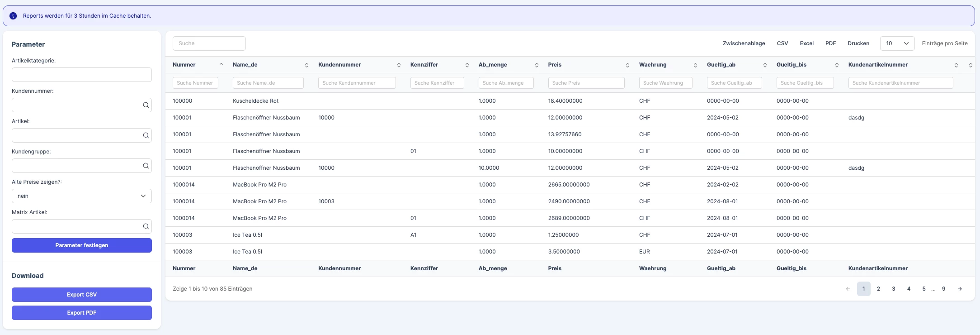The image size is (980, 335).
Task: Sort by Waehrung column sort arrows
Action: coord(695,65)
